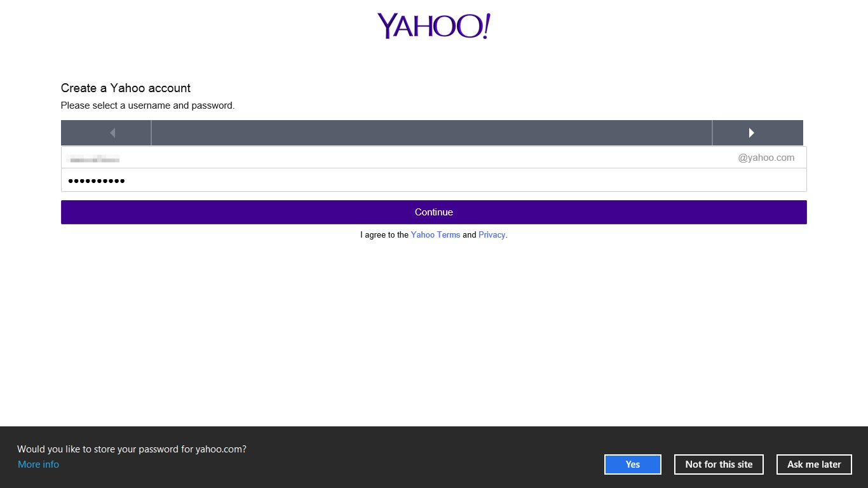Click the purple Continue button

point(434,212)
